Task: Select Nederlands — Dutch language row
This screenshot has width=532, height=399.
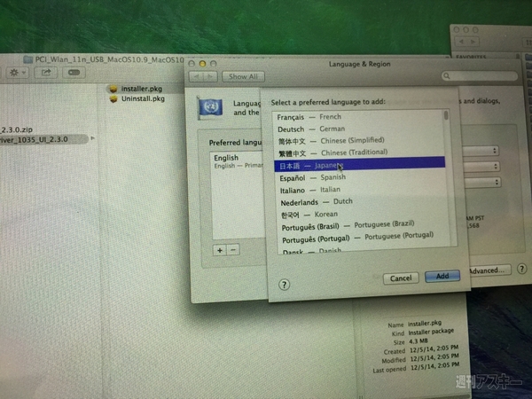Action: [361, 202]
